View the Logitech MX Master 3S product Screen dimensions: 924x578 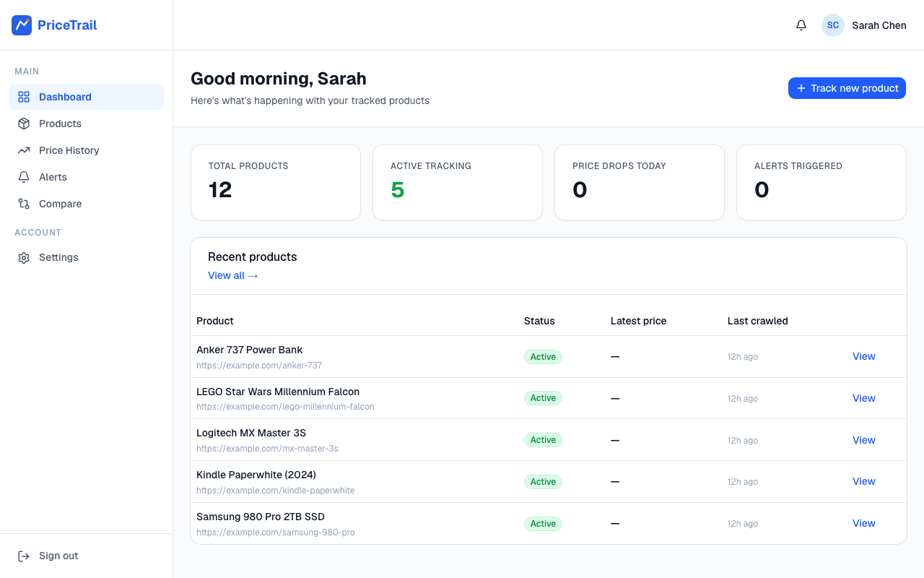(863, 440)
